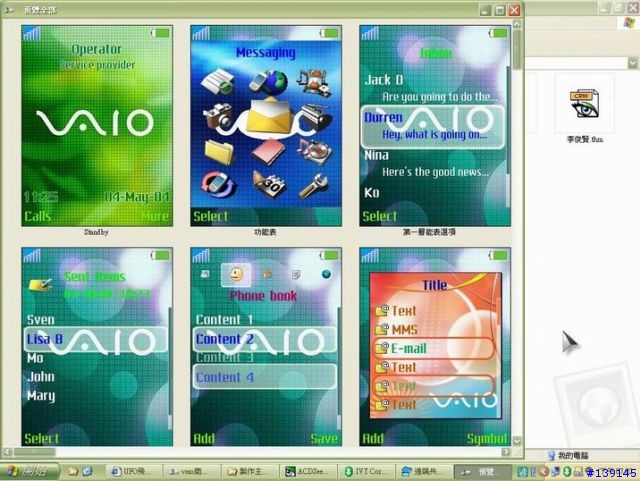Click the Operator text in Standby preview
The height and width of the screenshot is (481, 640).
[x=96, y=49]
